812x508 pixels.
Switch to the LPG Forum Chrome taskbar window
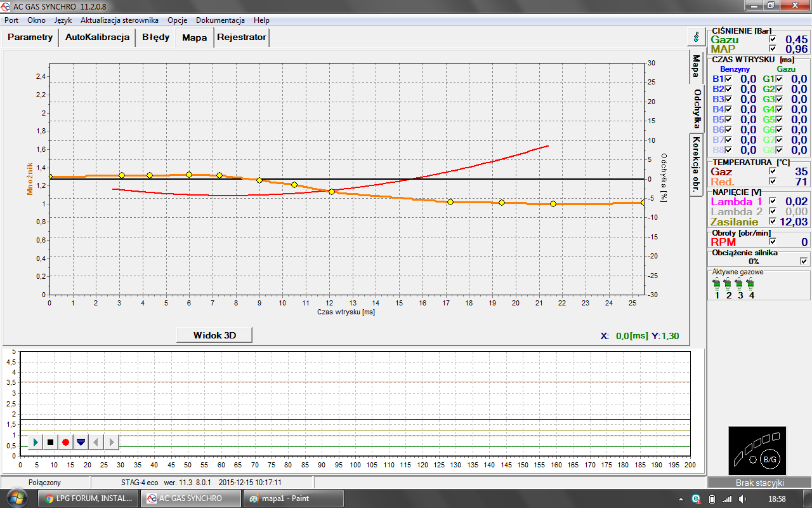coord(89,498)
